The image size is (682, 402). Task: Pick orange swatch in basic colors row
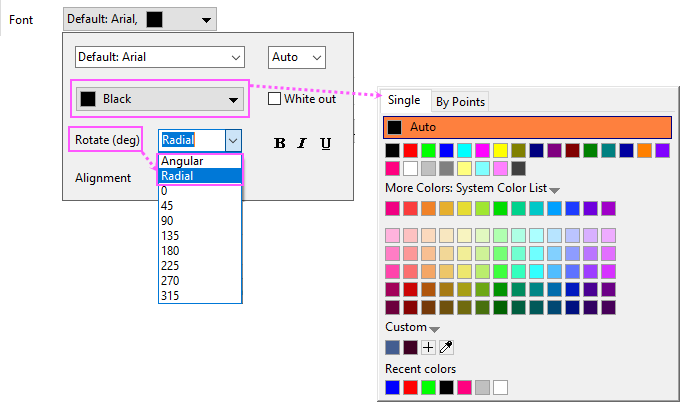pyautogui.click(x=644, y=151)
